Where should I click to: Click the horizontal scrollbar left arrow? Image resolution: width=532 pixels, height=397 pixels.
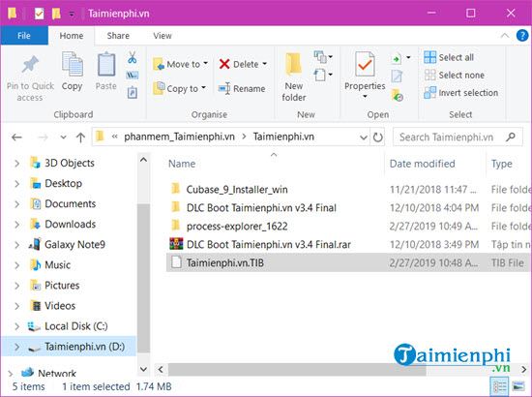tap(161, 369)
